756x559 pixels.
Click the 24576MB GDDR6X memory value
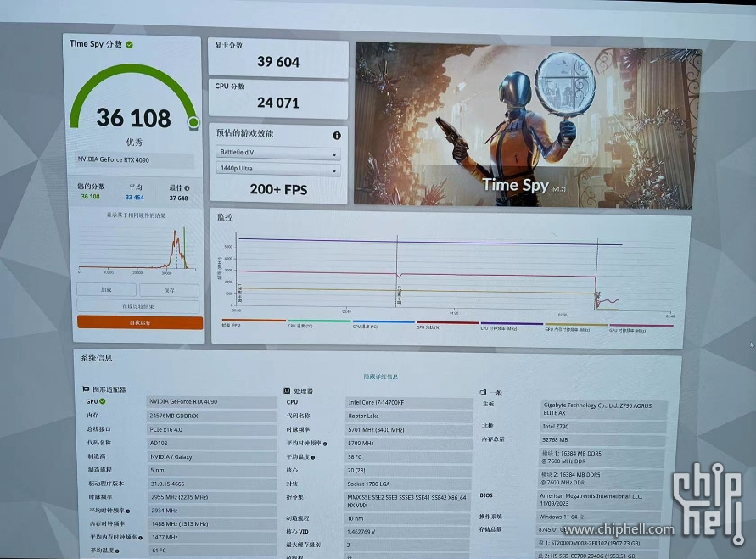211,416
